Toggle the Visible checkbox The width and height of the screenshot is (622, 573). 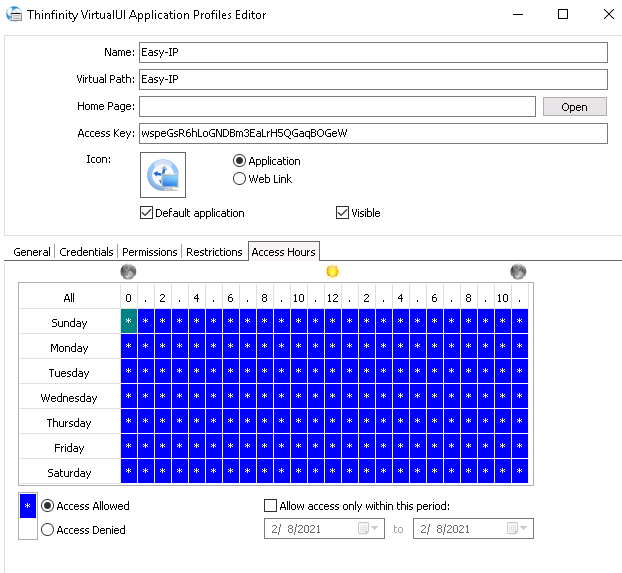click(342, 213)
